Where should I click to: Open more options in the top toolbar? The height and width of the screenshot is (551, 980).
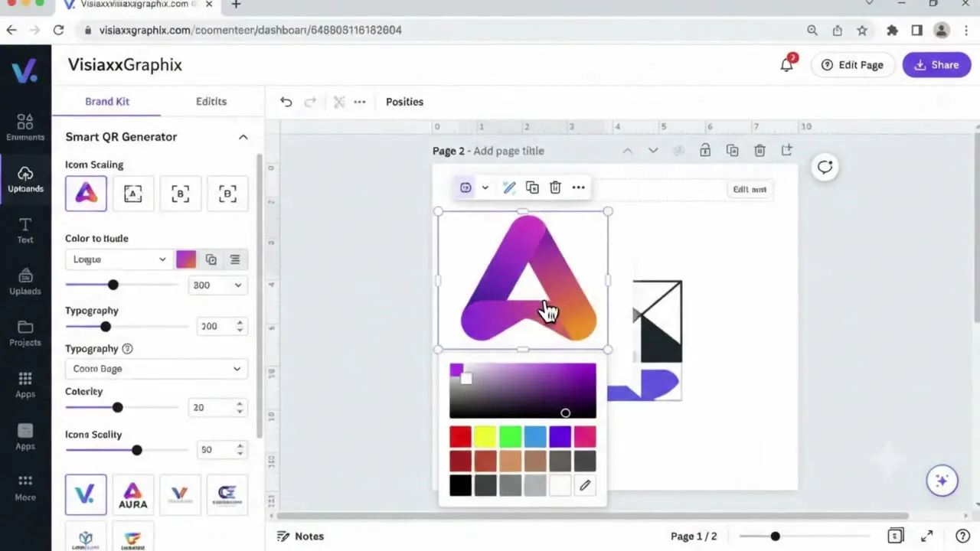(360, 102)
